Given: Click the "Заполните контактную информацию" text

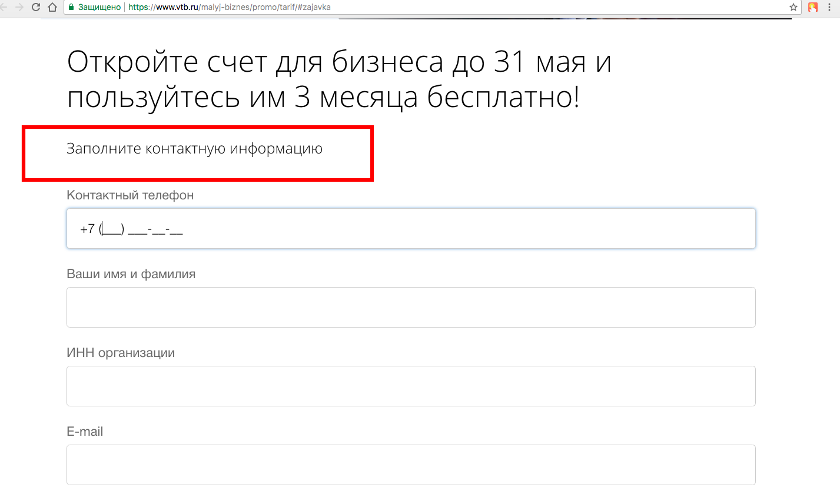Looking at the screenshot, I should [194, 149].
